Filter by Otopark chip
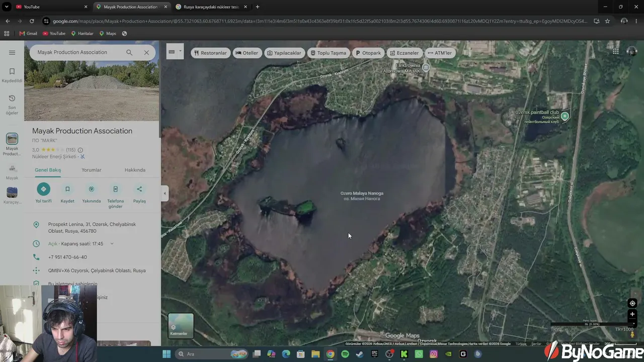This screenshot has width=644, height=362. (368, 53)
